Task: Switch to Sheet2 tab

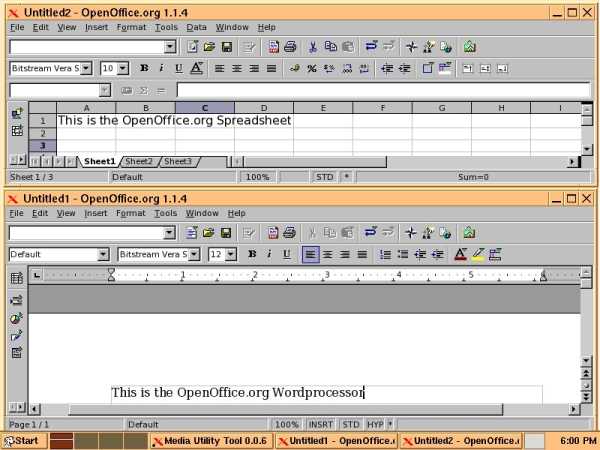Action: pyautogui.click(x=139, y=161)
